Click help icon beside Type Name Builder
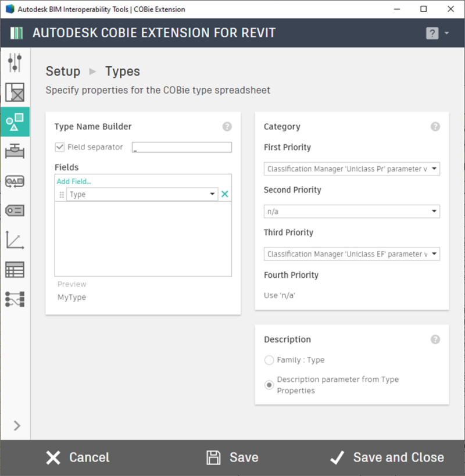This screenshot has width=465, height=476. pyautogui.click(x=227, y=127)
